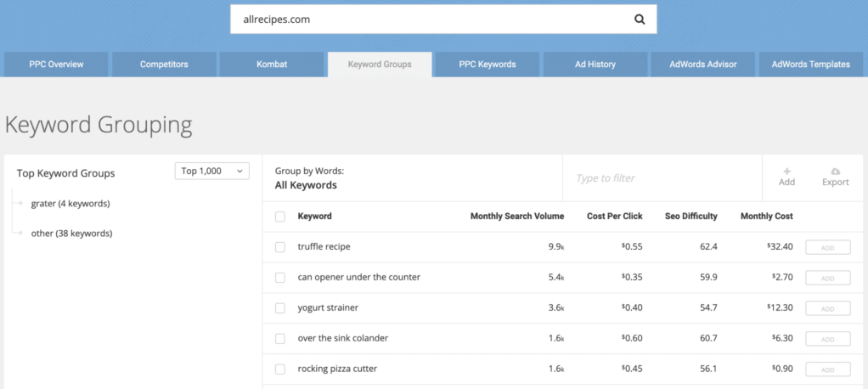The image size is (868, 389).
Task: Click the 62.4 Seo Difficulty value
Action: click(x=708, y=247)
